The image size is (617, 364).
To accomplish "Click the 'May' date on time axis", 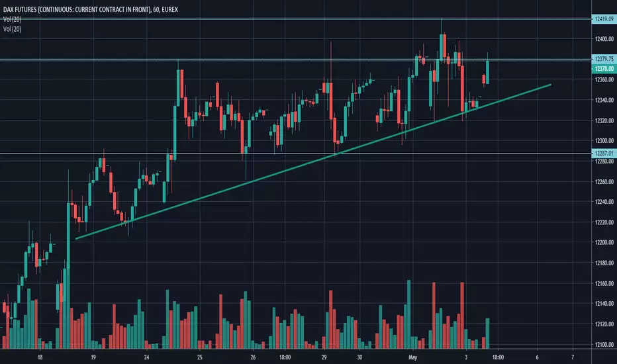I will (x=412, y=357).
